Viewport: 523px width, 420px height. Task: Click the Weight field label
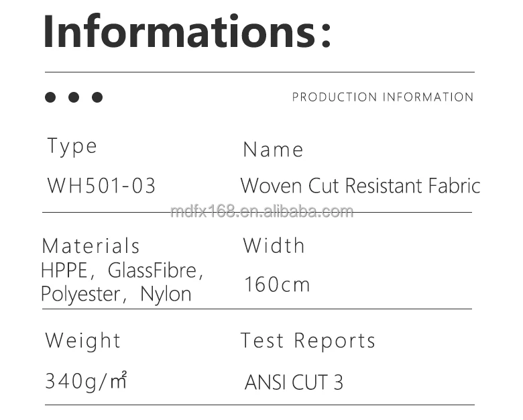pyautogui.click(x=83, y=341)
